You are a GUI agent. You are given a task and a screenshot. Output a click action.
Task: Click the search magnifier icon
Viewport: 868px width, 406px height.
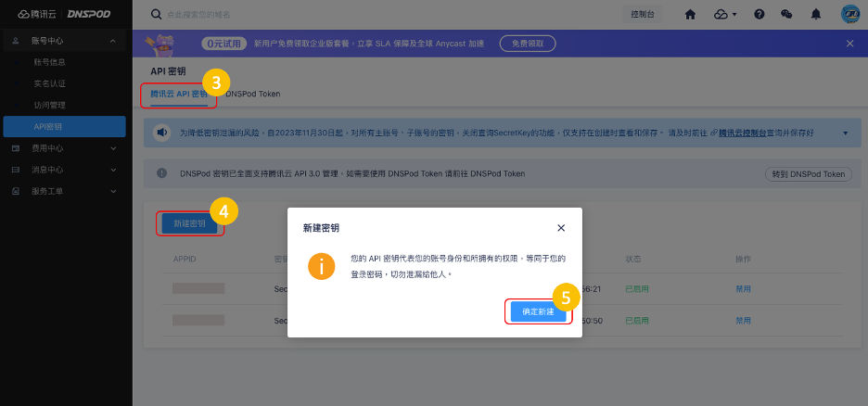click(156, 15)
